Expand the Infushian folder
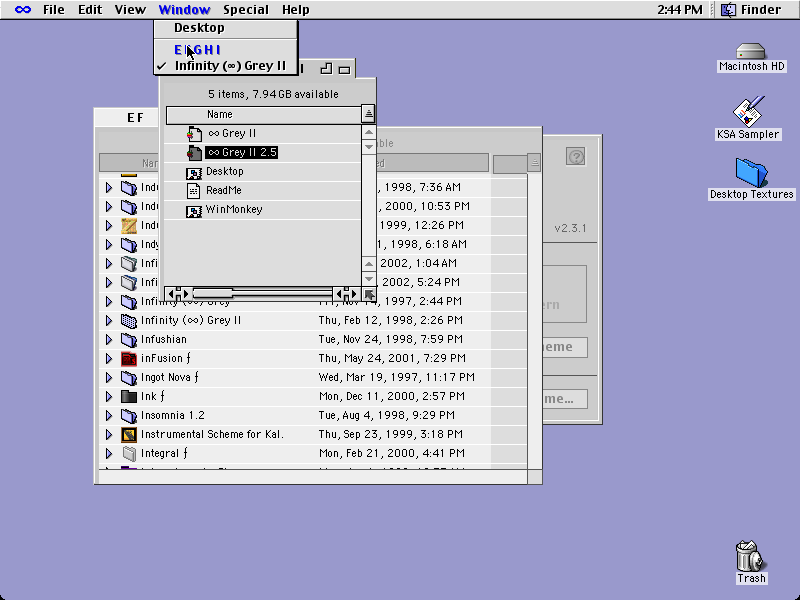Screen dimensions: 800x600 click(109, 339)
